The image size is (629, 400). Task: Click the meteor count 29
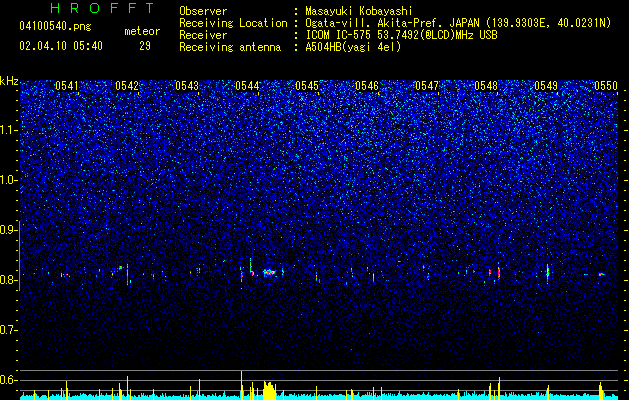pyautogui.click(x=145, y=46)
